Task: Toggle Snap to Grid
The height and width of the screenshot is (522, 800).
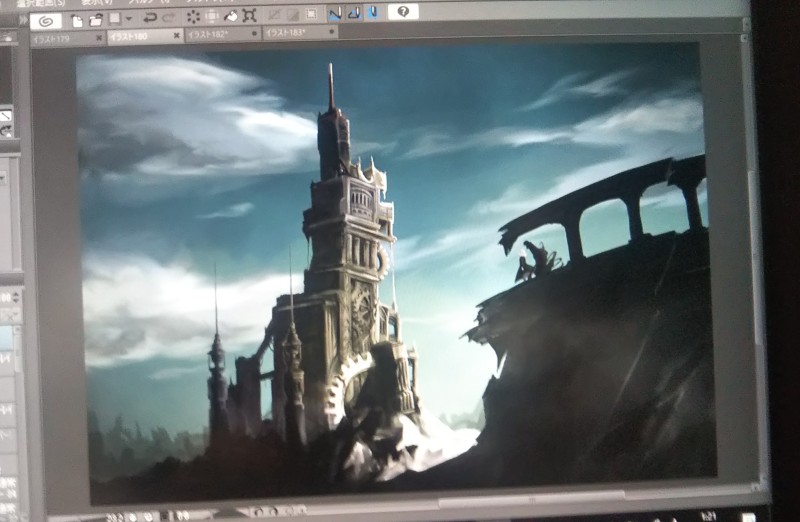Action: (373, 12)
